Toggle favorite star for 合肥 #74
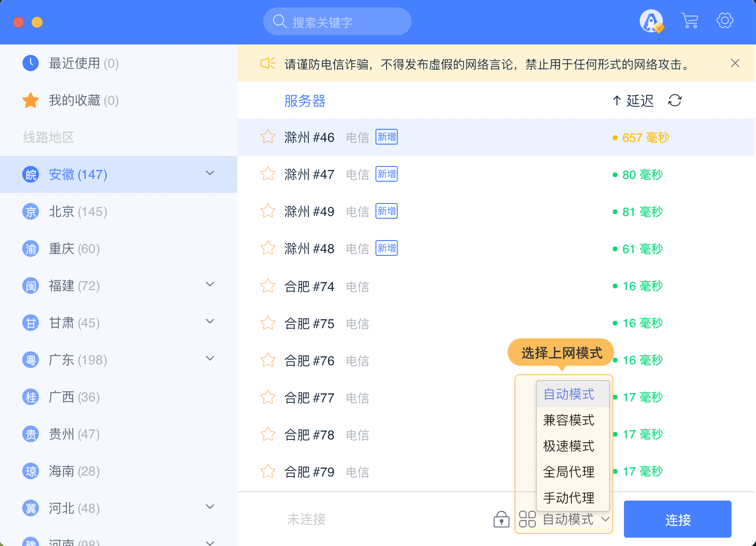This screenshot has height=546, width=756. pos(268,286)
